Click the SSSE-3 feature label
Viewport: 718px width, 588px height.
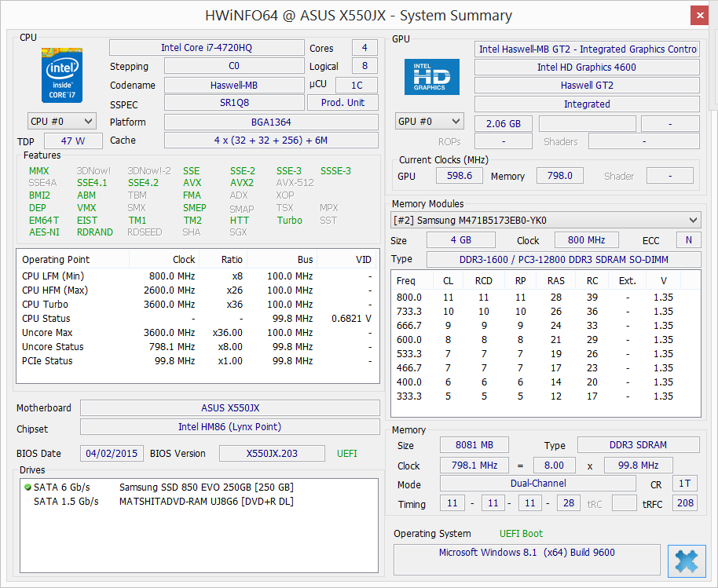[x=335, y=170]
